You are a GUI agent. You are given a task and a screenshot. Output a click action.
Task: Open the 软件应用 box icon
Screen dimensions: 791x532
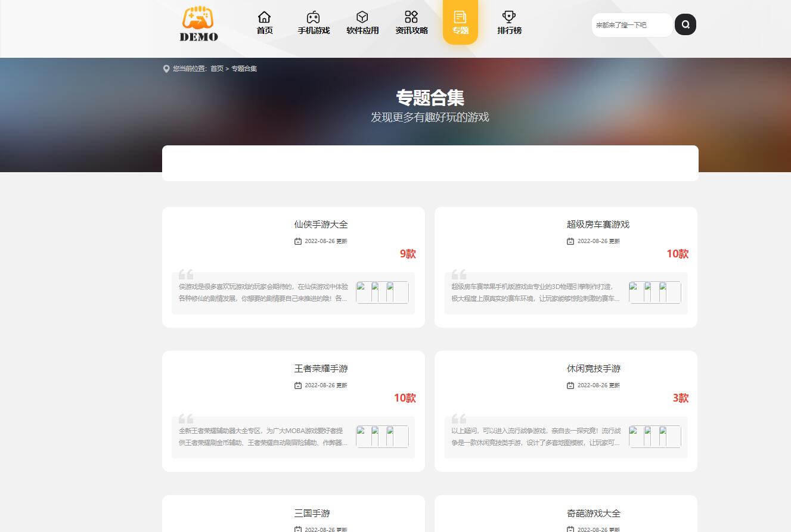[362, 17]
